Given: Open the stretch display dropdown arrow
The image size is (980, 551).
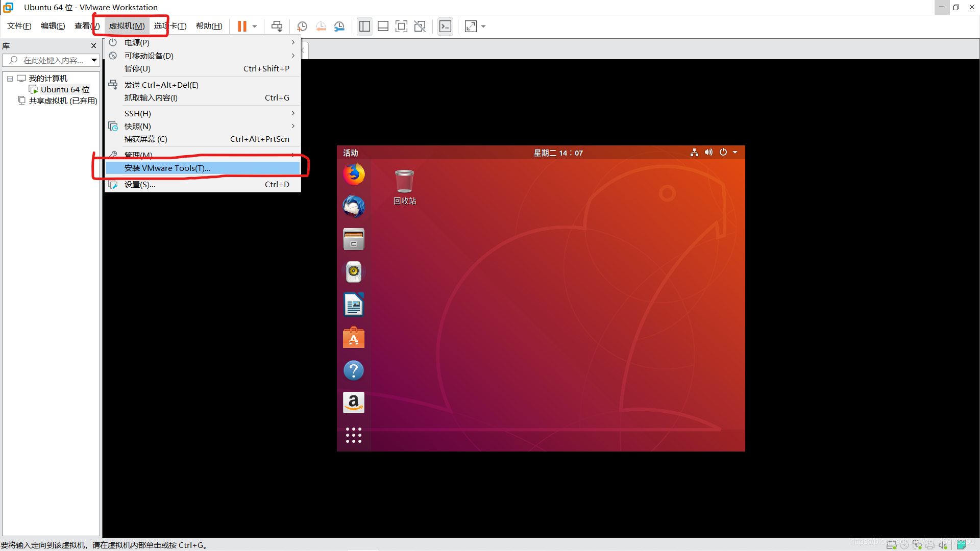Looking at the screenshot, I should 483,27.
